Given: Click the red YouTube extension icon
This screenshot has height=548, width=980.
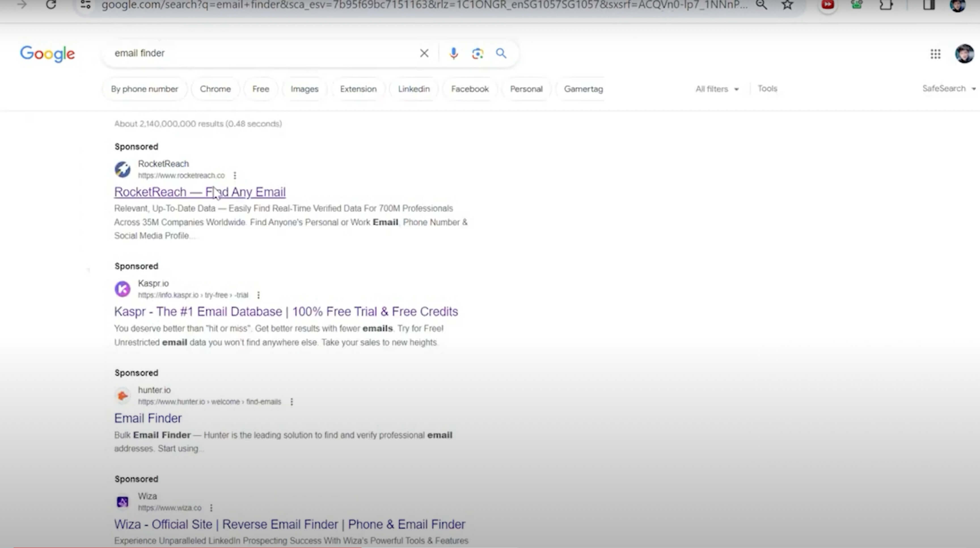Looking at the screenshot, I should 827,5.
